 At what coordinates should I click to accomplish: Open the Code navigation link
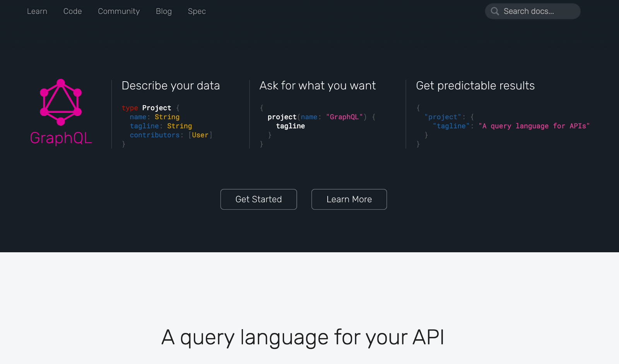pos(73,11)
